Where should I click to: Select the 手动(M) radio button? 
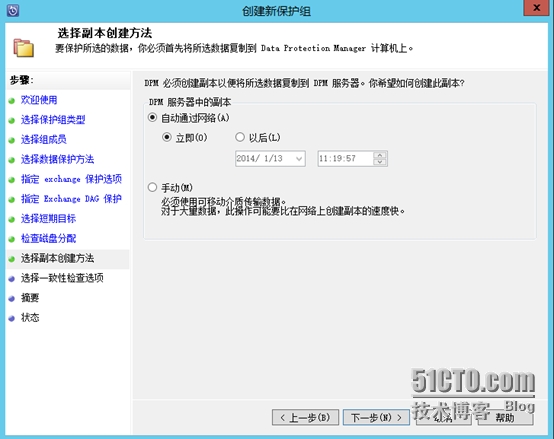click(x=152, y=187)
